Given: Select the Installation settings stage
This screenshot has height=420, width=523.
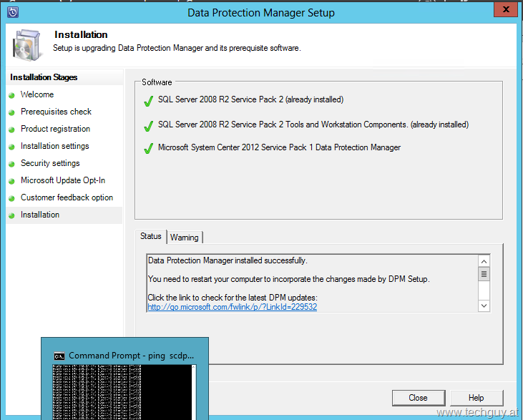Looking at the screenshot, I should pyautogui.click(x=54, y=146).
